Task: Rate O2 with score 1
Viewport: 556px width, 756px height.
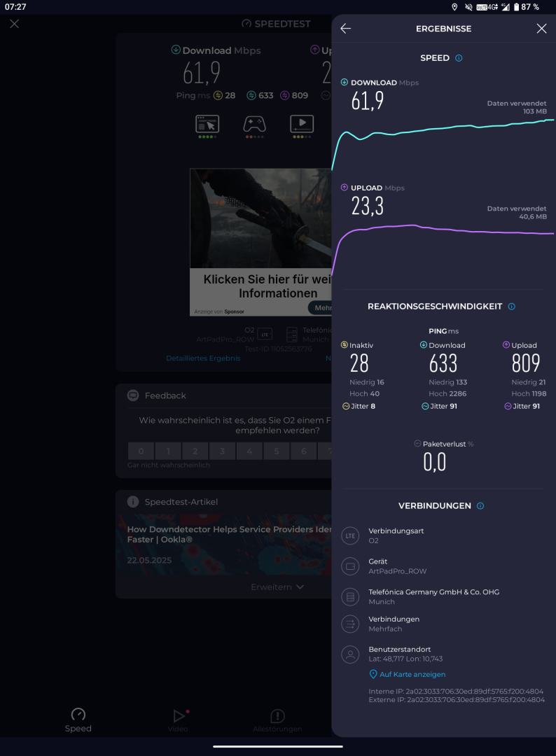Action: click(168, 451)
